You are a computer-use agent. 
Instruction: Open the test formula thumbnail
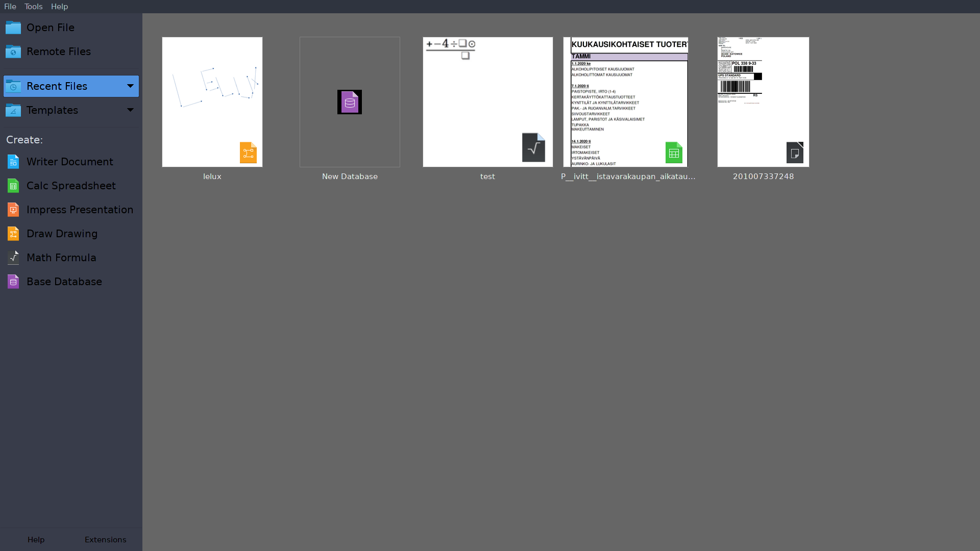[487, 102]
